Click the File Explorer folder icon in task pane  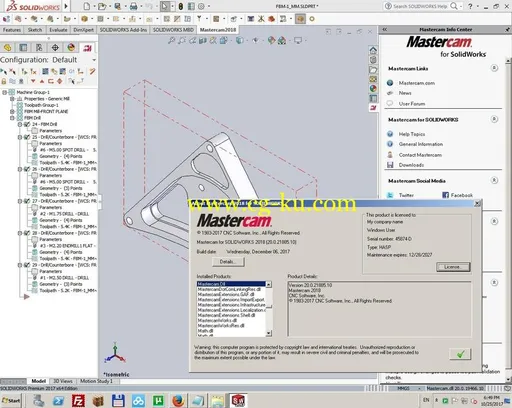[x=373, y=70]
